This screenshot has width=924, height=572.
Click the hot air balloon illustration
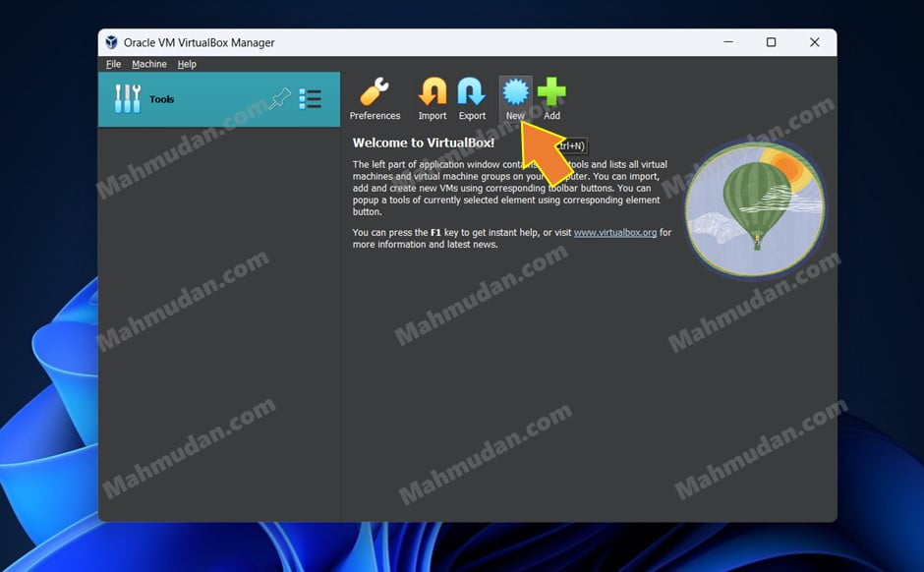point(754,207)
